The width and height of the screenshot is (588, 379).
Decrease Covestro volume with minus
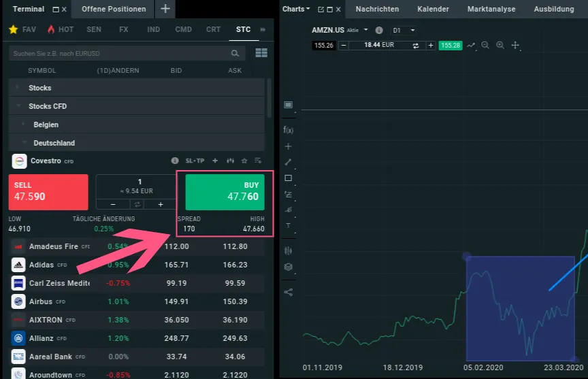click(x=113, y=204)
